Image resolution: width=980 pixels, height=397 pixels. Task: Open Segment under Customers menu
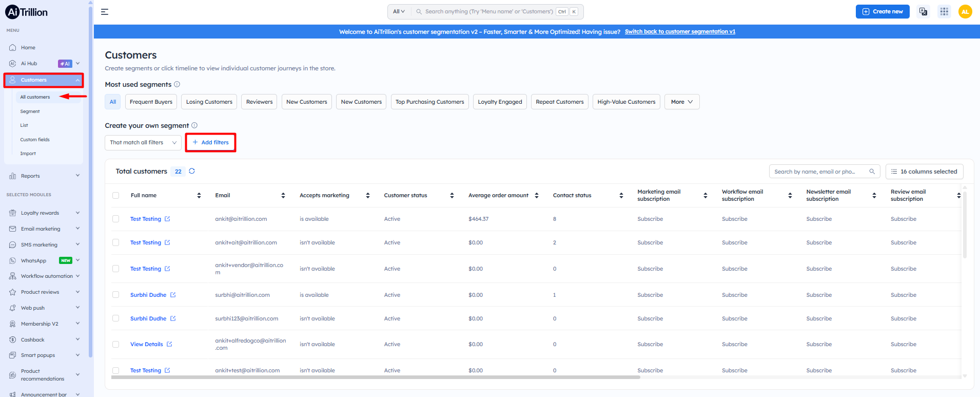click(30, 111)
